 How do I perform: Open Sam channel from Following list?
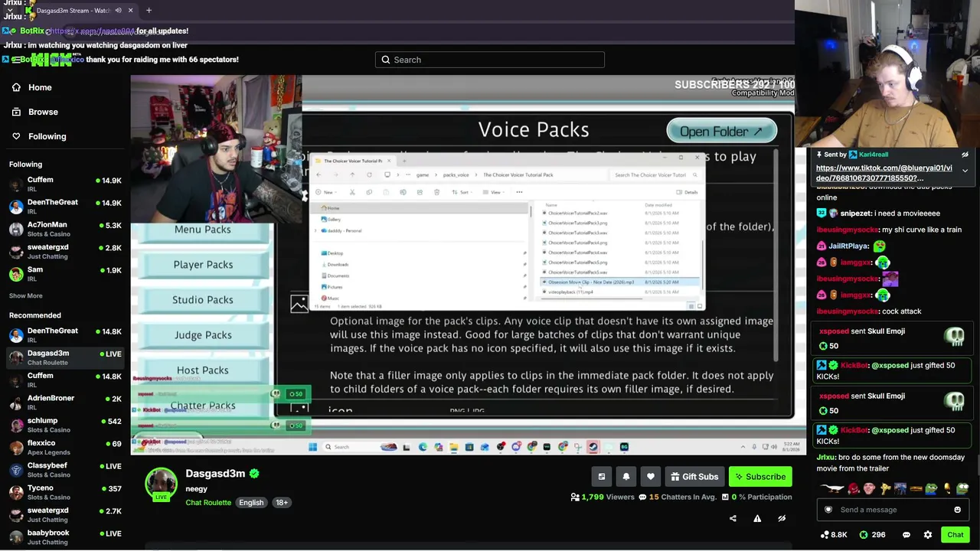(x=65, y=274)
